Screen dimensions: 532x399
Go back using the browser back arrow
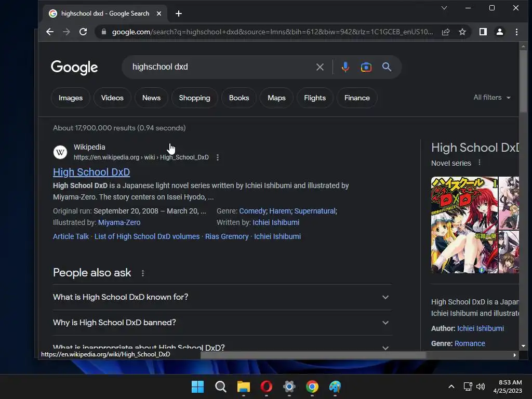(50, 32)
